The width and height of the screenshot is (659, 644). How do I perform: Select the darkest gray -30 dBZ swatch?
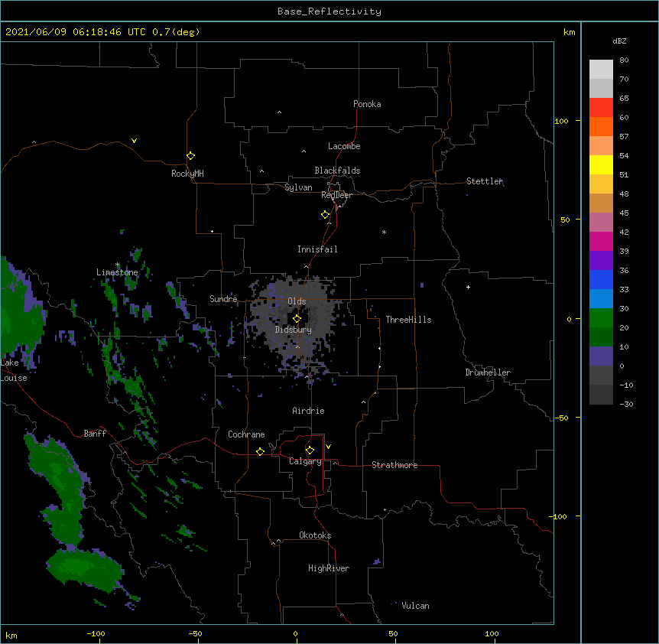pyautogui.click(x=601, y=395)
